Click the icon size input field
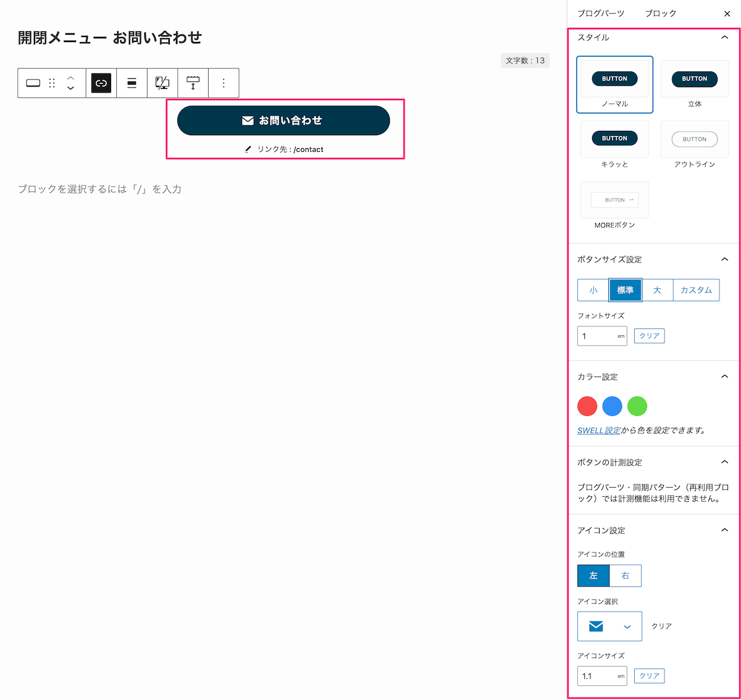The width and height of the screenshot is (741, 700). [x=602, y=676]
